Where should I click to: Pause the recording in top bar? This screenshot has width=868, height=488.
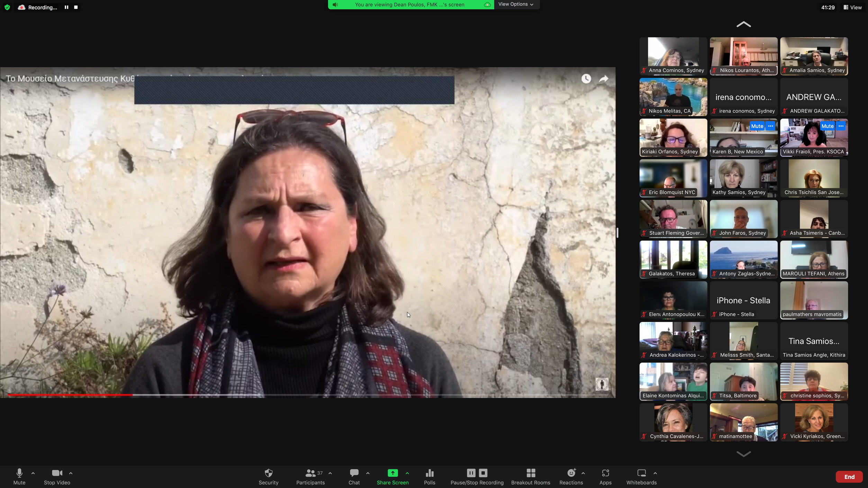66,7
